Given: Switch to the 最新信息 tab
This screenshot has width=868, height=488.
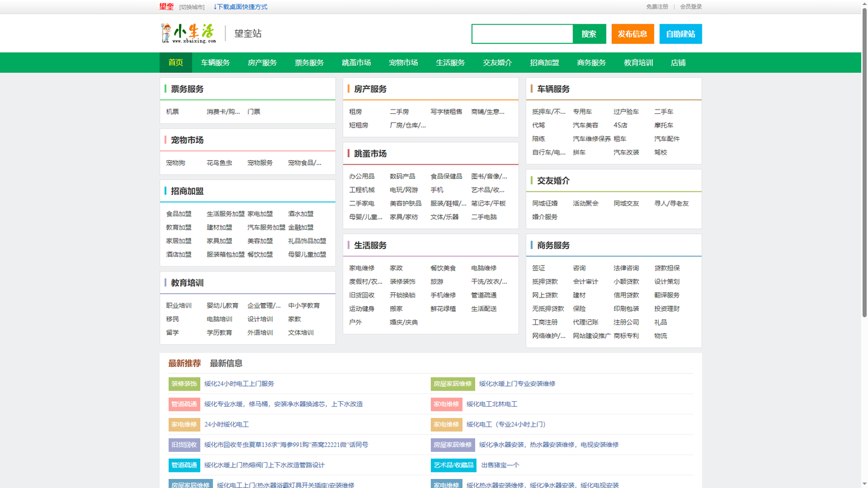Looking at the screenshot, I should (x=226, y=363).
